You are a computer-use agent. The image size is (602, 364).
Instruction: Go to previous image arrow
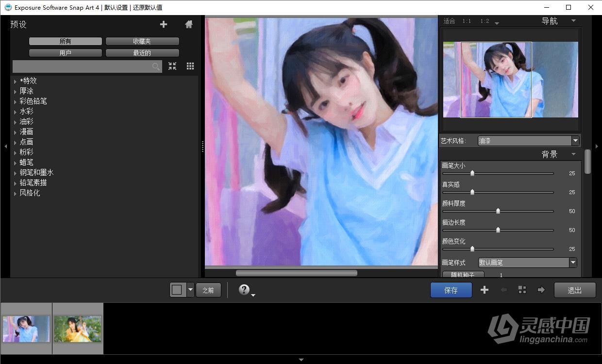[504, 290]
